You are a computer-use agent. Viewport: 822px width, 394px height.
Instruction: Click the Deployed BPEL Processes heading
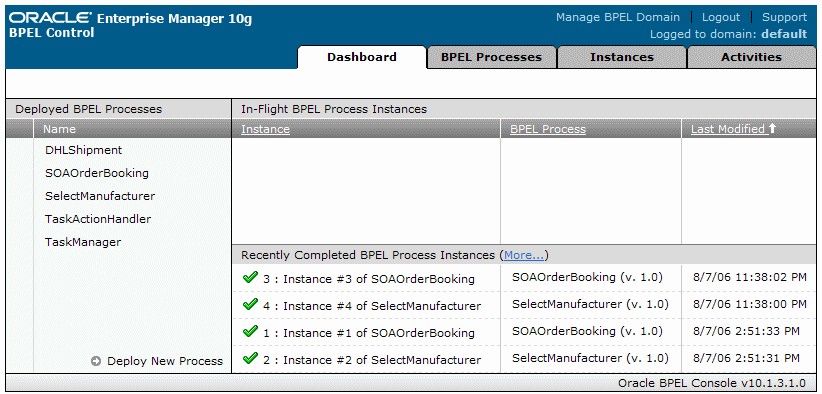pos(89,109)
